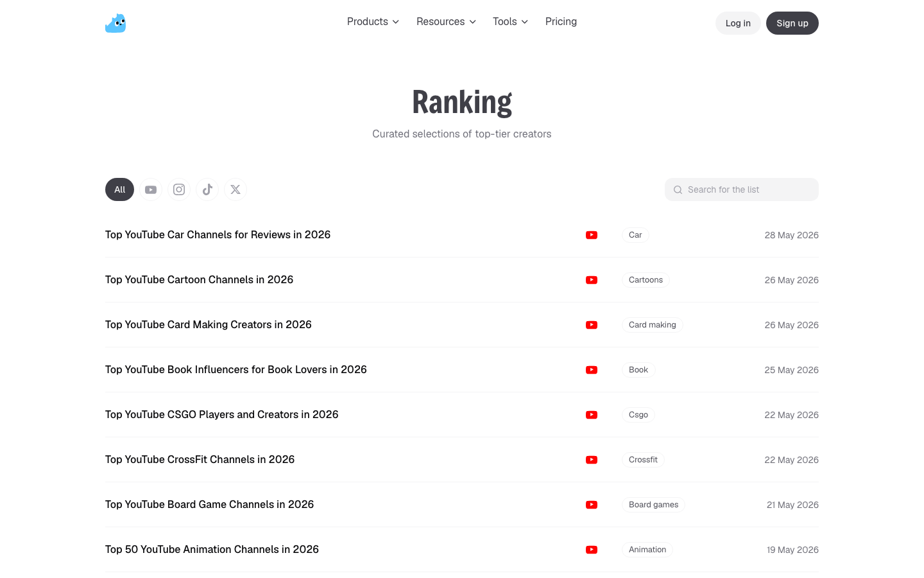
Task: Filter rankings by Instagram icon
Action: pyautogui.click(x=179, y=189)
